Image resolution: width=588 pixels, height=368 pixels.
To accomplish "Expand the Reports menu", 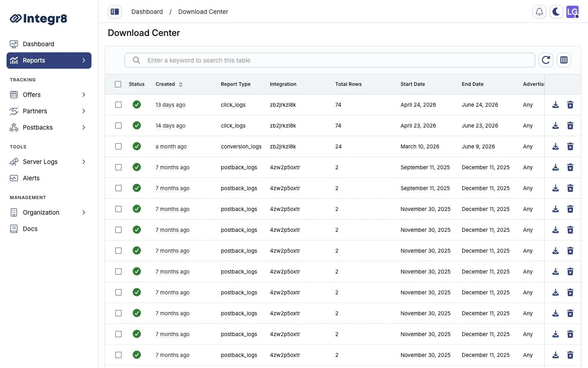I will tap(49, 61).
